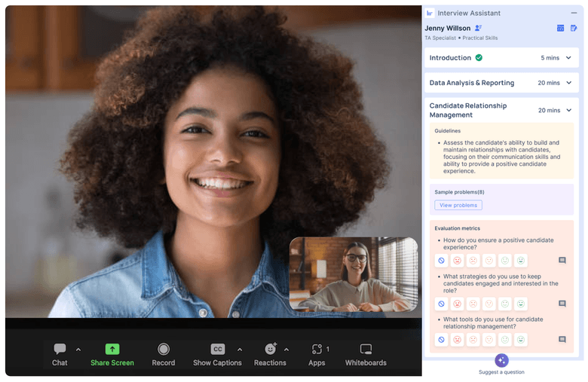The image size is (588, 382).
Task: Select the self-view video thumbnail
Action: [353, 274]
